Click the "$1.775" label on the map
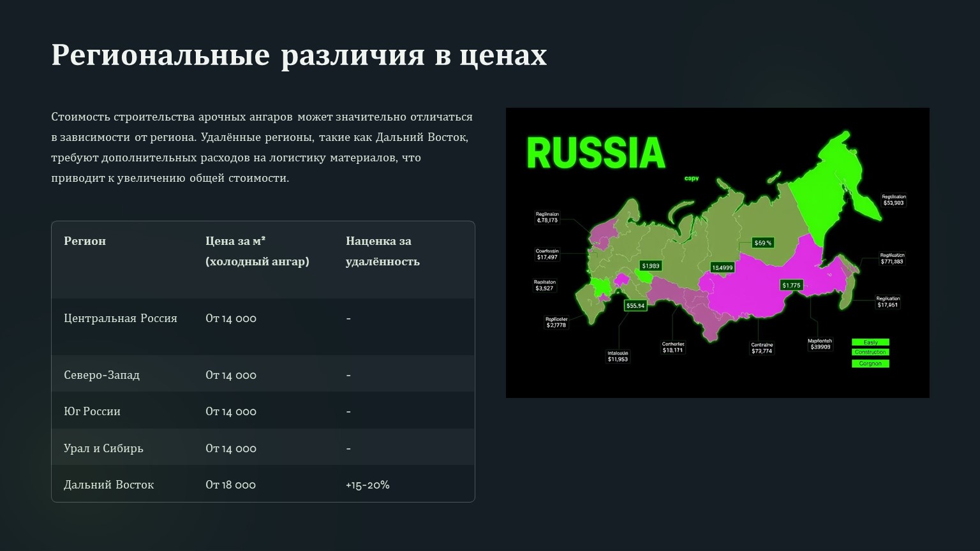The width and height of the screenshot is (980, 551). click(791, 285)
